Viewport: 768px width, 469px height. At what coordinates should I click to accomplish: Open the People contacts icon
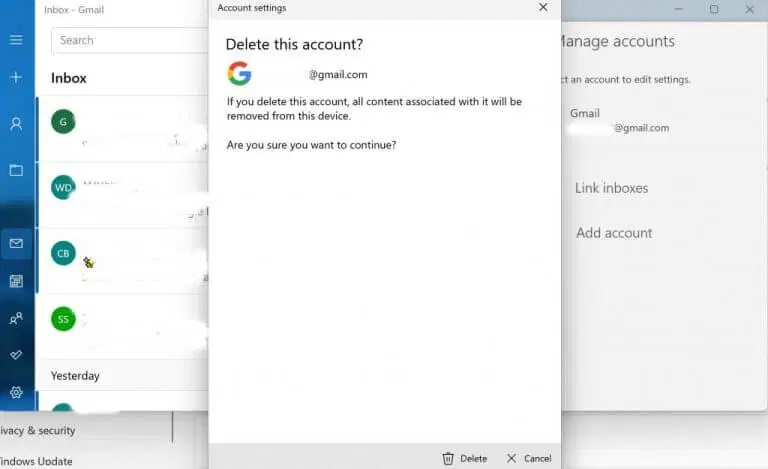pyautogui.click(x=16, y=319)
